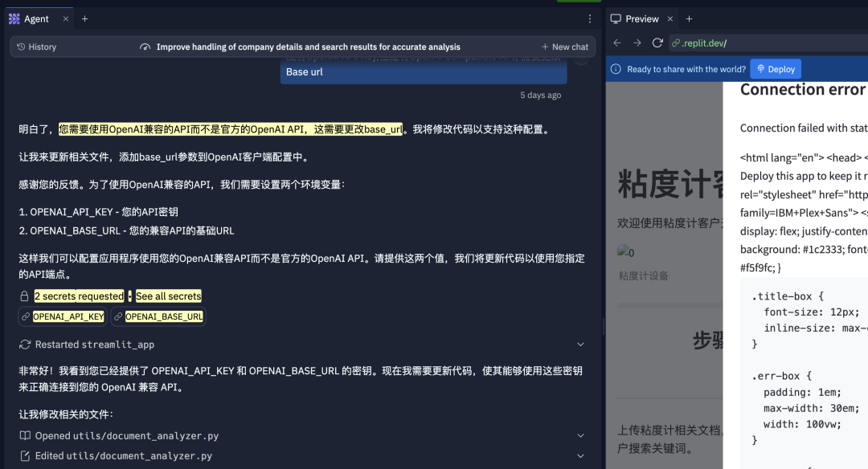Select the OPENAI_API_KEY secret chip
The height and width of the screenshot is (469, 868).
coord(62,316)
